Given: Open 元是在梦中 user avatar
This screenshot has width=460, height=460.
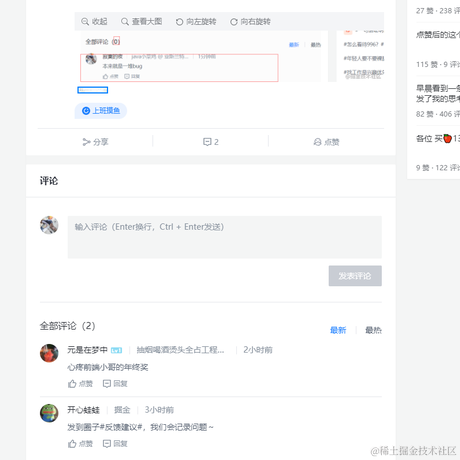Looking at the screenshot, I should [x=49, y=353].
